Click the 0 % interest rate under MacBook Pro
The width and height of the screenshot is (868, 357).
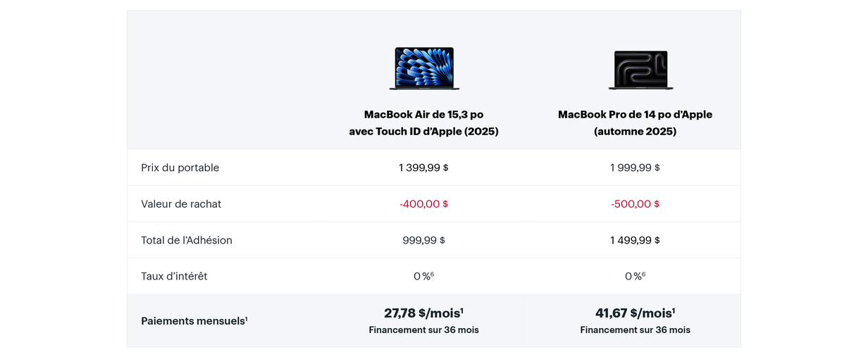634,277
